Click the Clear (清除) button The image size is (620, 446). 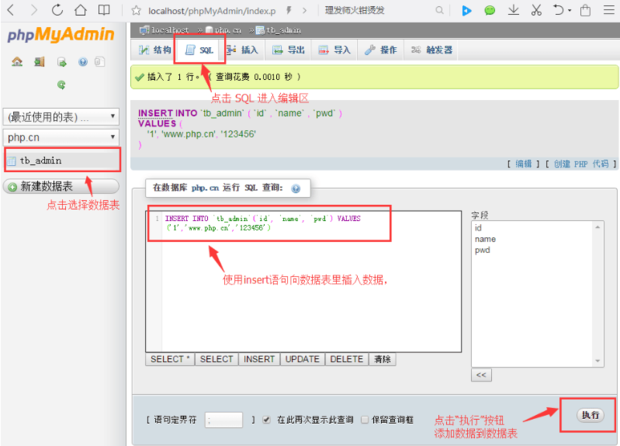(382, 359)
